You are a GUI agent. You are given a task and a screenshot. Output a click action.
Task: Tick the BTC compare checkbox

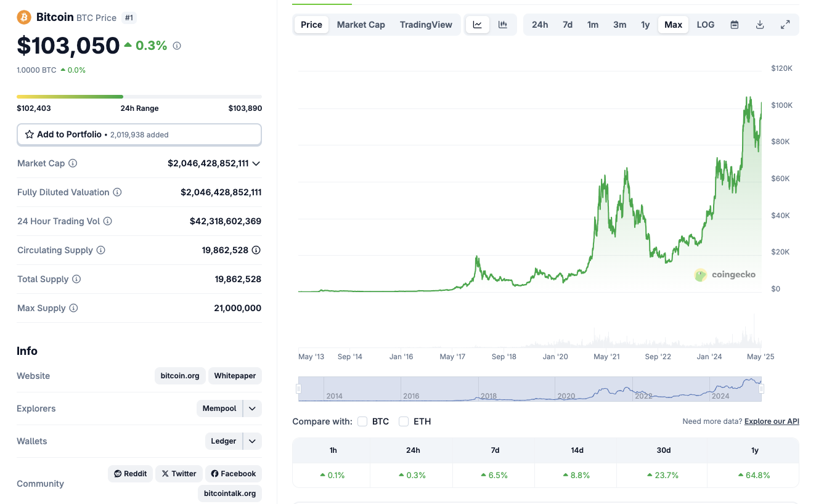point(362,421)
